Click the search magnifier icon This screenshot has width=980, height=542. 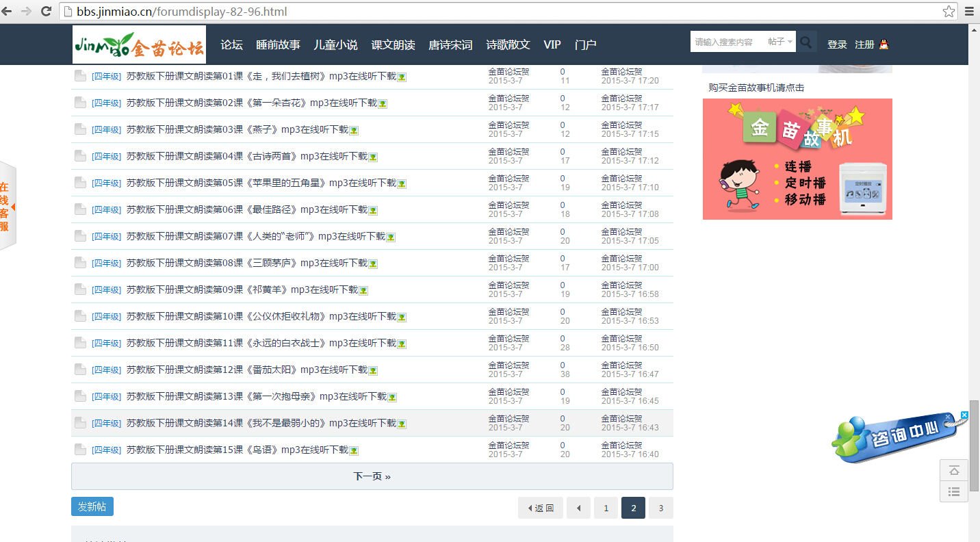(807, 42)
